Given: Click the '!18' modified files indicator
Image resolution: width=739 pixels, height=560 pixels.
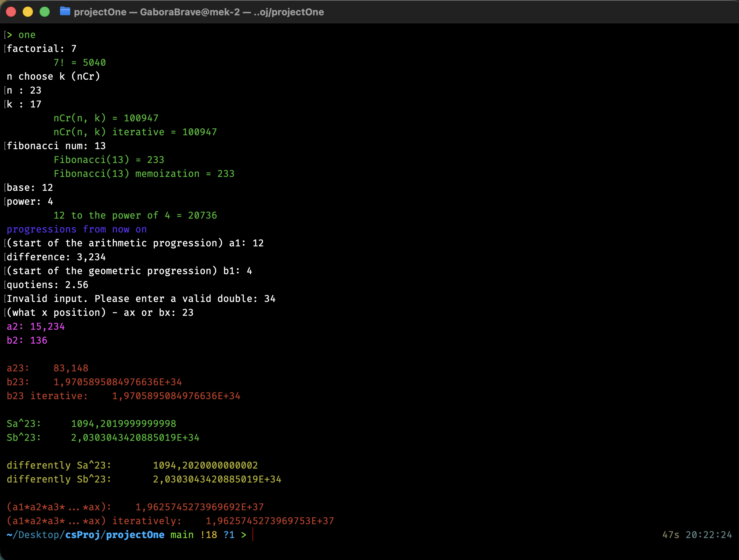Looking at the screenshot, I should tap(209, 535).
